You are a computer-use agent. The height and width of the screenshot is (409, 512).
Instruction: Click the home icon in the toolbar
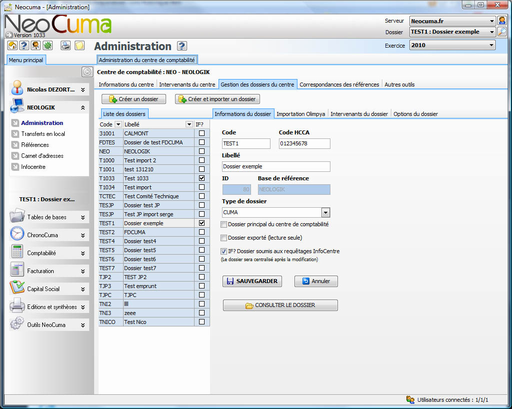click(13, 45)
